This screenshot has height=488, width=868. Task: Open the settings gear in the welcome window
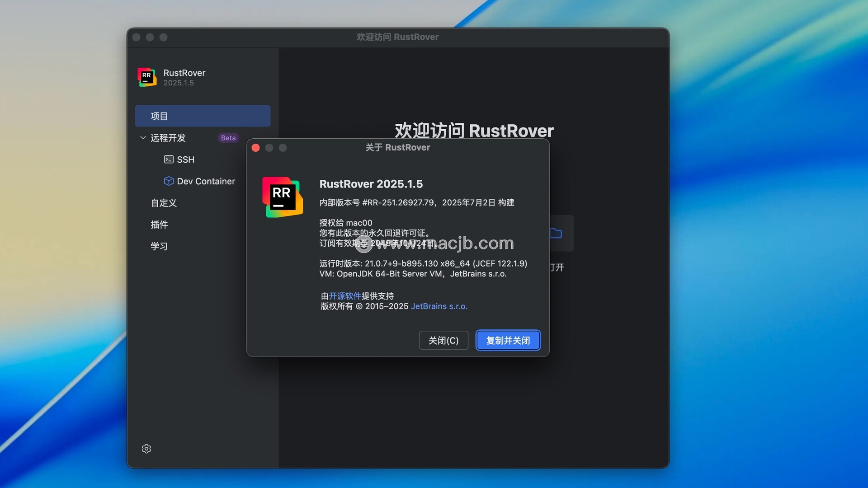coord(146,449)
